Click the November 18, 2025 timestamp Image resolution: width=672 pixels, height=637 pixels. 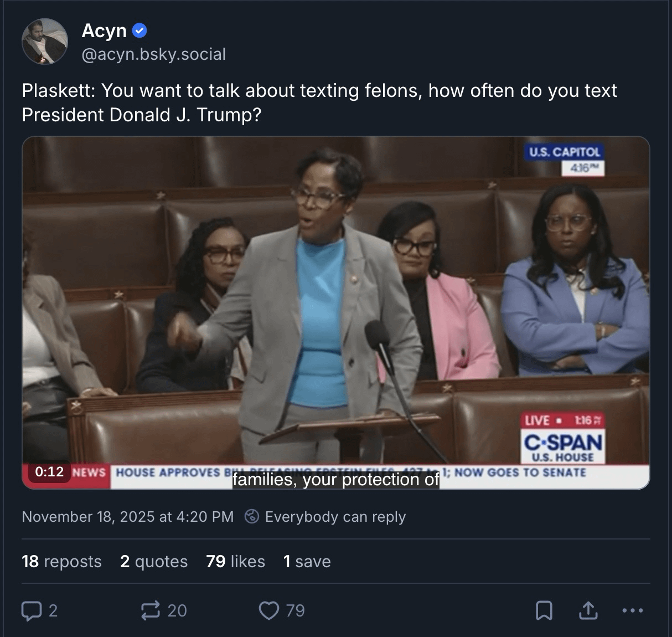click(128, 517)
